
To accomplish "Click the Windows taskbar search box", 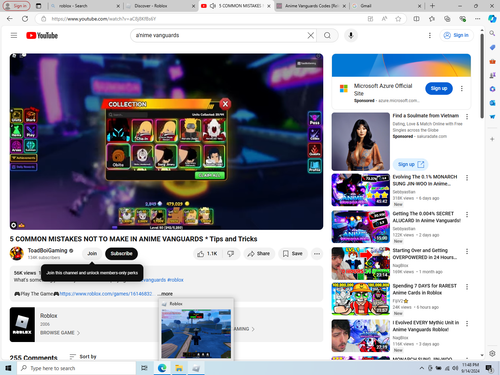I will [76, 368].
